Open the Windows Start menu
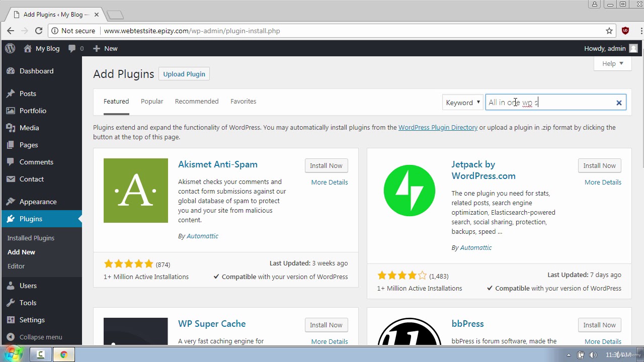This screenshot has width=644, height=362. coord(14,354)
